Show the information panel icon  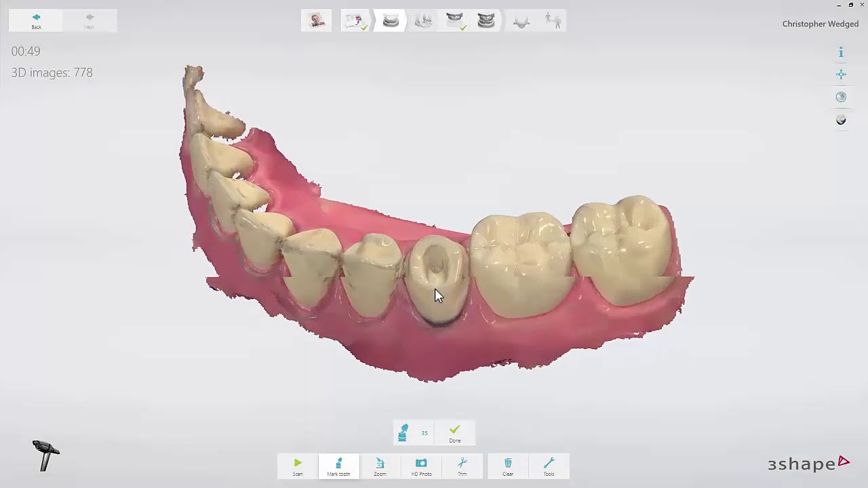841,52
